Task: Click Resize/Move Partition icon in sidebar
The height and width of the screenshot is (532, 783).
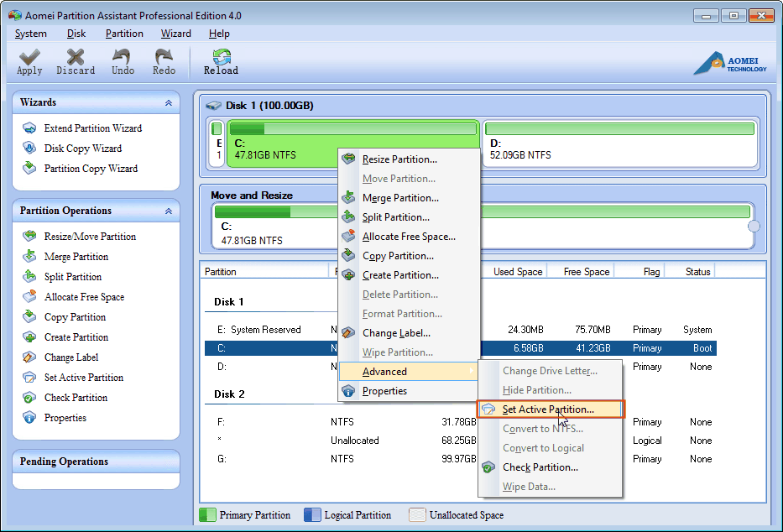Action: pyautogui.click(x=29, y=236)
